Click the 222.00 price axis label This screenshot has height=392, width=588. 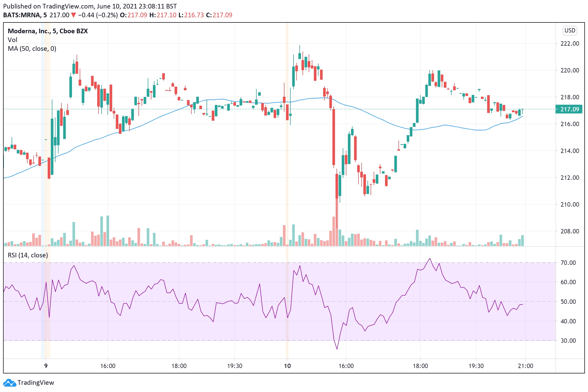pos(570,43)
